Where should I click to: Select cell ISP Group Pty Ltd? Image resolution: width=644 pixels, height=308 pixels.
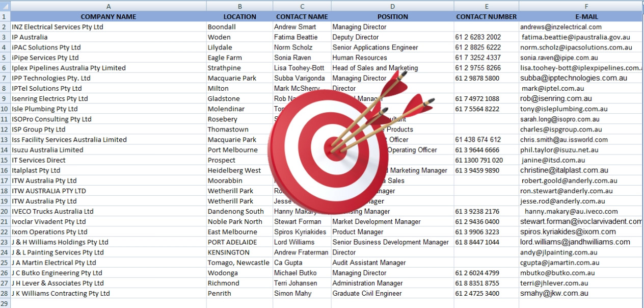pos(109,130)
